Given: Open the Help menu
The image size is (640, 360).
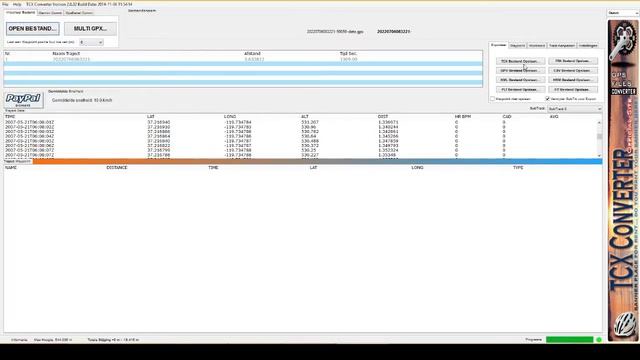Looking at the screenshot, I should 17,4.
